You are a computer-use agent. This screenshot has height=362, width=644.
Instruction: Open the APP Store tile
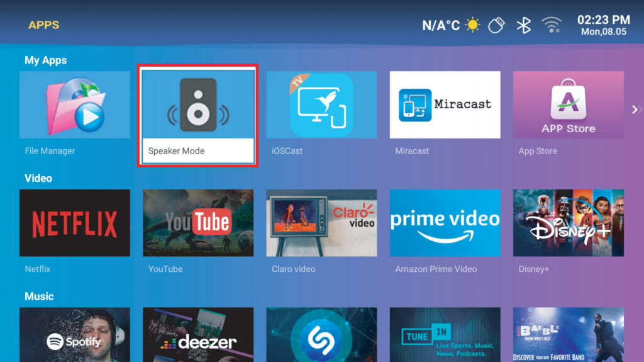click(569, 105)
